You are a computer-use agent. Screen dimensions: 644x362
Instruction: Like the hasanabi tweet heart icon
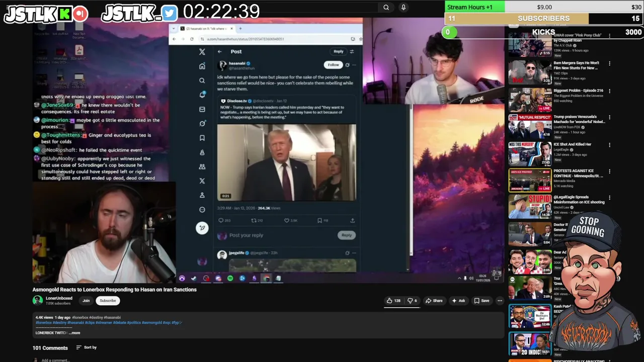[287, 220]
